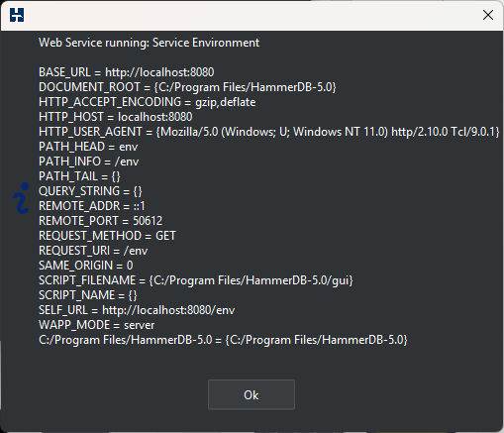Click the BASE_URL localhost:8080 line
Image resolution: width=504 pixels, height=433 pixels.
pyautogui.click(x=127, y=72)
